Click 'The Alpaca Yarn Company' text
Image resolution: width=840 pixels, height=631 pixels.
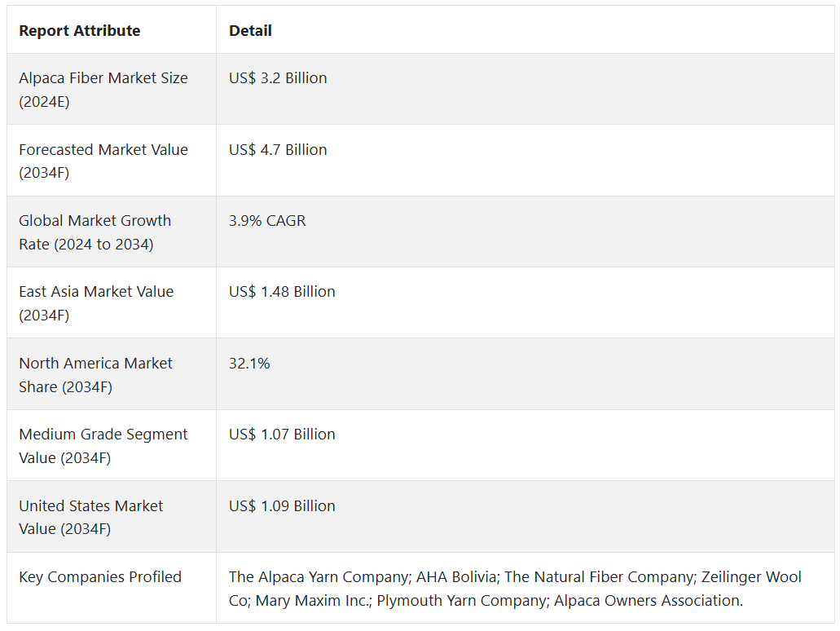pyautogui.click(x=319, y=577)
